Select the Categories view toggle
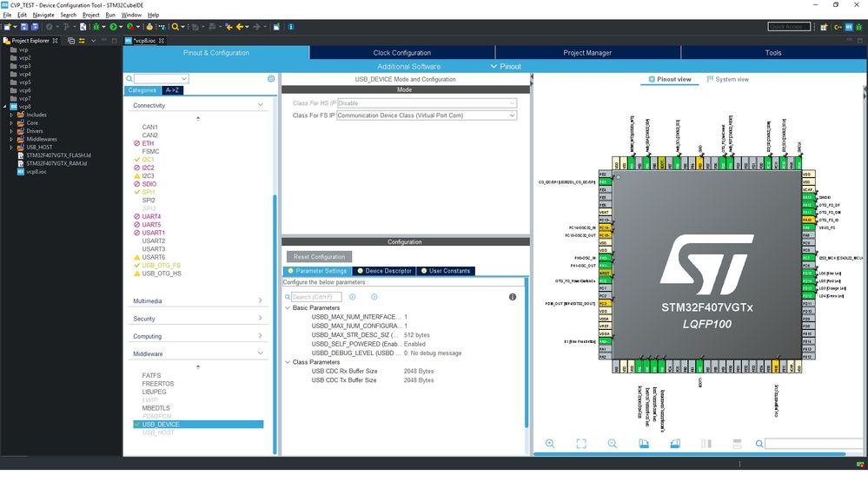Screen dimensions: 868x488 [142, 90]
